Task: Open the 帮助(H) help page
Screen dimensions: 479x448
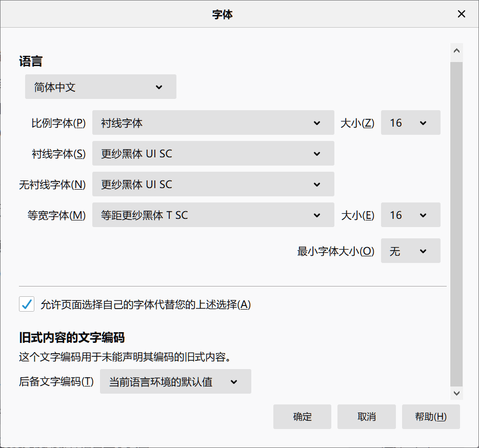Action: [431, 417]
